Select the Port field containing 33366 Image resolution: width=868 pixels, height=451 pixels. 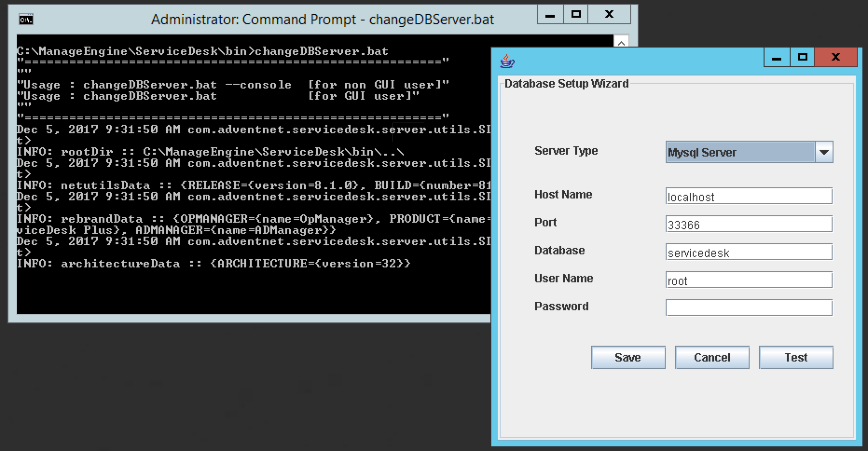[x=749, y=224]
